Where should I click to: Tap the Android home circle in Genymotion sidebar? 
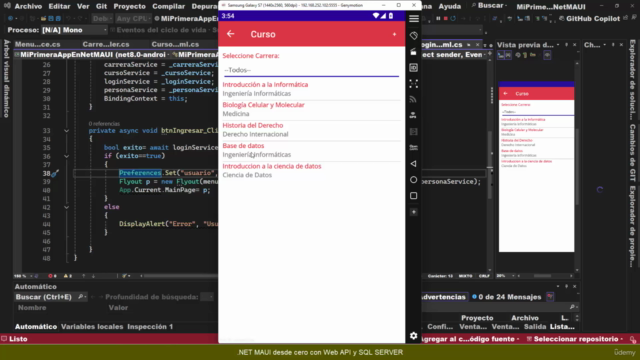[413, 180]
